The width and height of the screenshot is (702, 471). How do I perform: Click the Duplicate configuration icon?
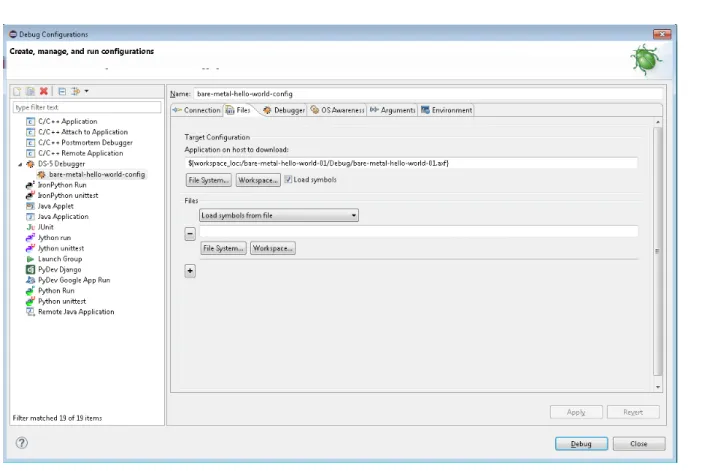pyautogui.click(x=30, y=91)
